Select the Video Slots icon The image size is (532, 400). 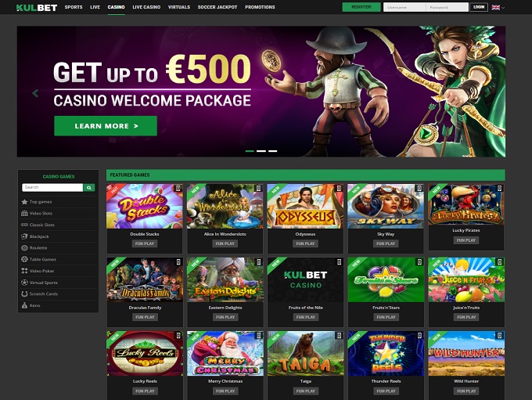pyautogui.click(x=24, y=213)
